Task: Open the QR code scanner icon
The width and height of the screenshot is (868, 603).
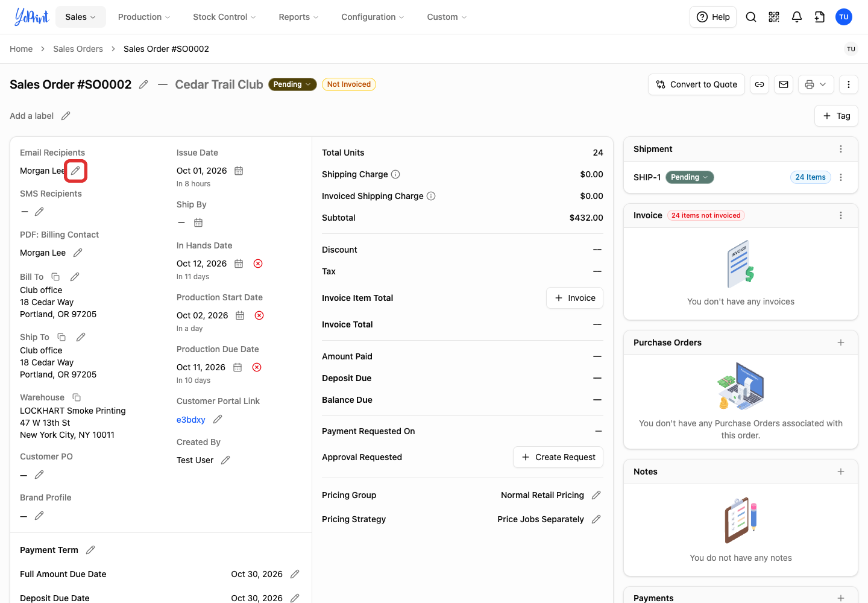Action: tap(774, 17)
